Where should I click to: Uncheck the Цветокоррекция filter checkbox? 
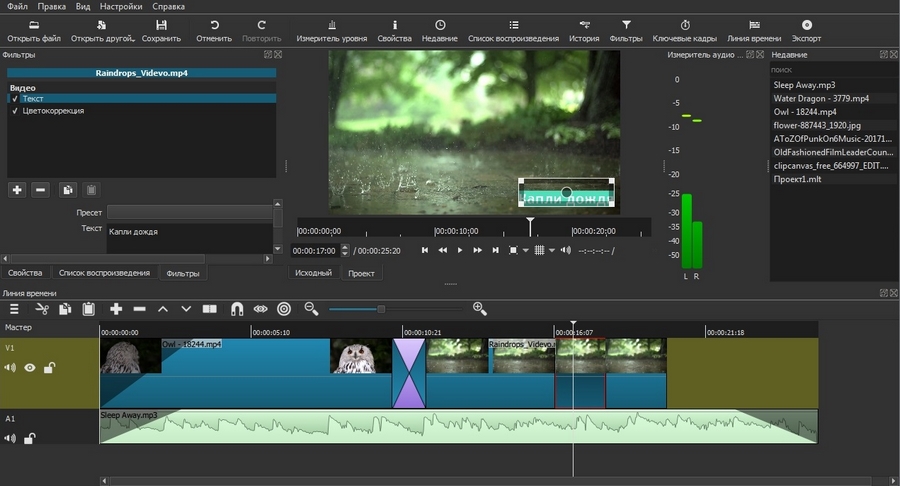(x=15, y=111)
